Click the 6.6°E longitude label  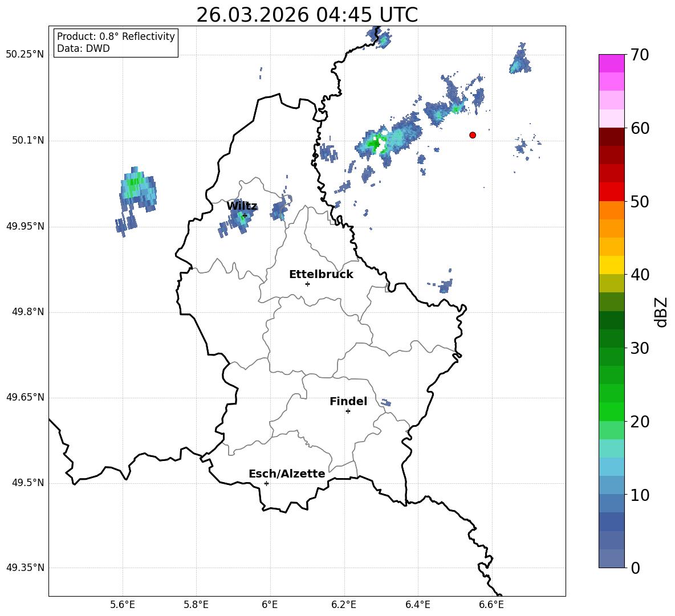491,605
